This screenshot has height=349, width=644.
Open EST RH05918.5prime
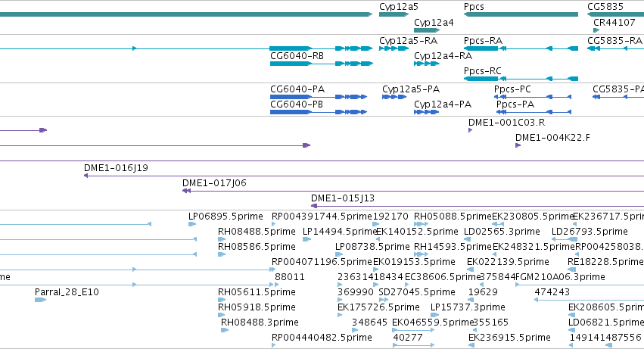(x=257, y=308)
